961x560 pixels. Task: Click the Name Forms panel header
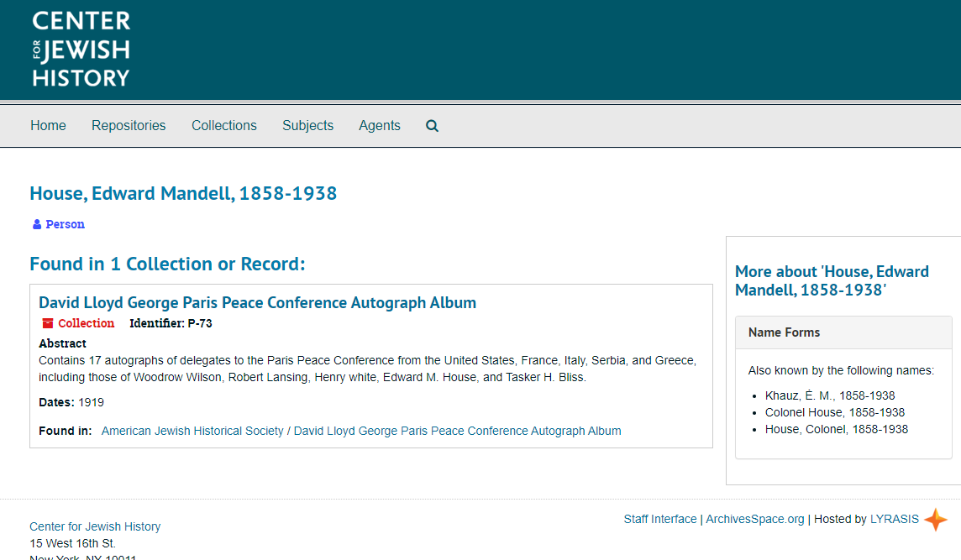pyautogui.click(x=843, y=332)
